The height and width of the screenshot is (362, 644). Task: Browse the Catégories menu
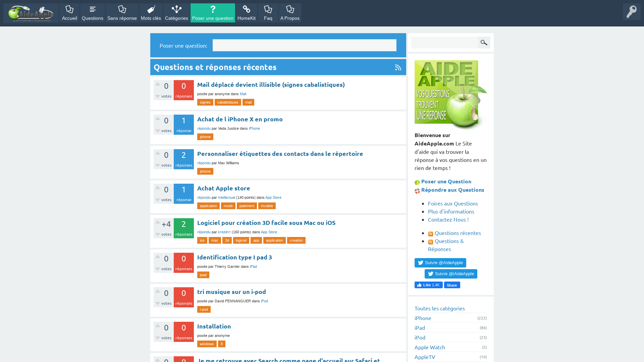(176, 13)
